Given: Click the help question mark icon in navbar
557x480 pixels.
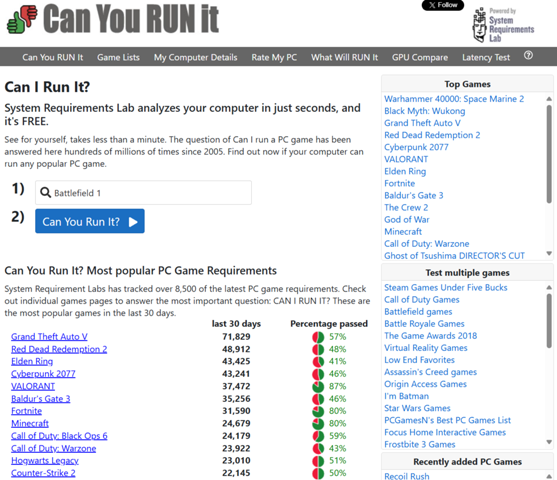Looking at the screenshot, I should [x=528, y=56].
